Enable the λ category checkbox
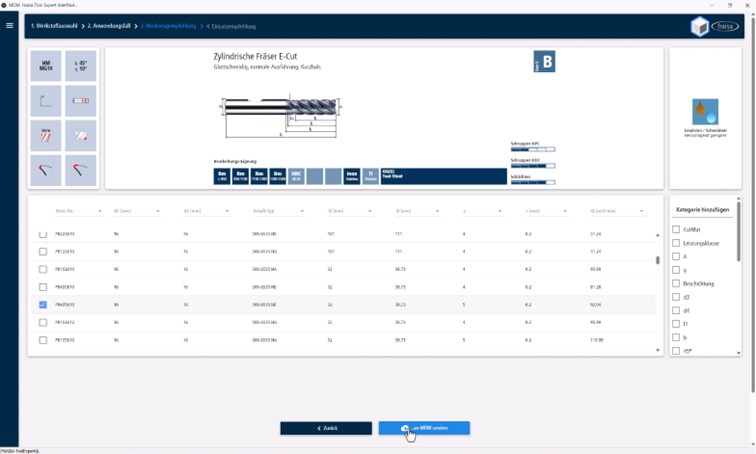The height and width of the screenshot is (454, 756). (676, 256)
